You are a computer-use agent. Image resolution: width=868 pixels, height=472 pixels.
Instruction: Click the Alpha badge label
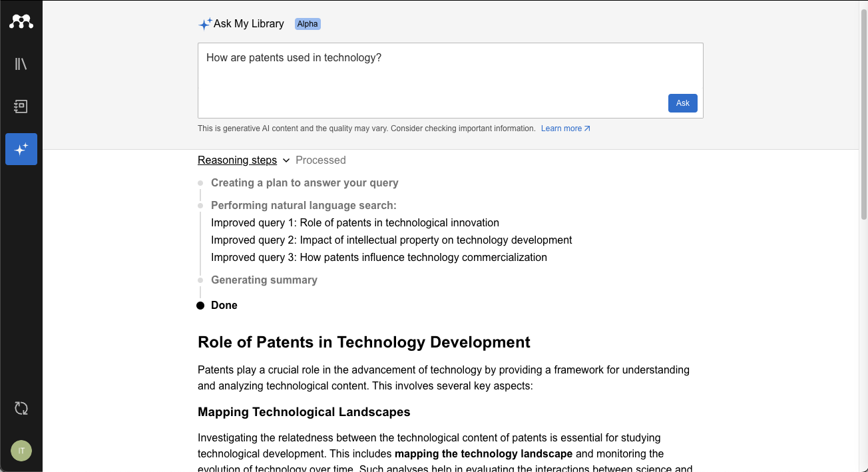coord(308,24)
